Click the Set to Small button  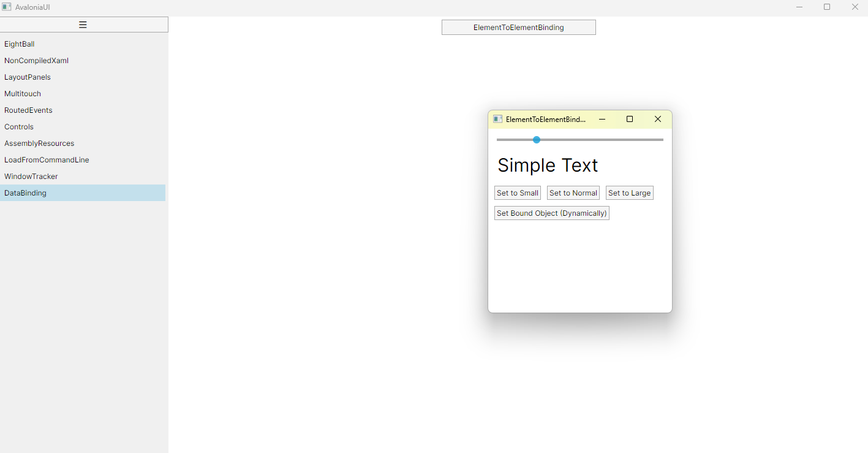(x=518, y=193)
